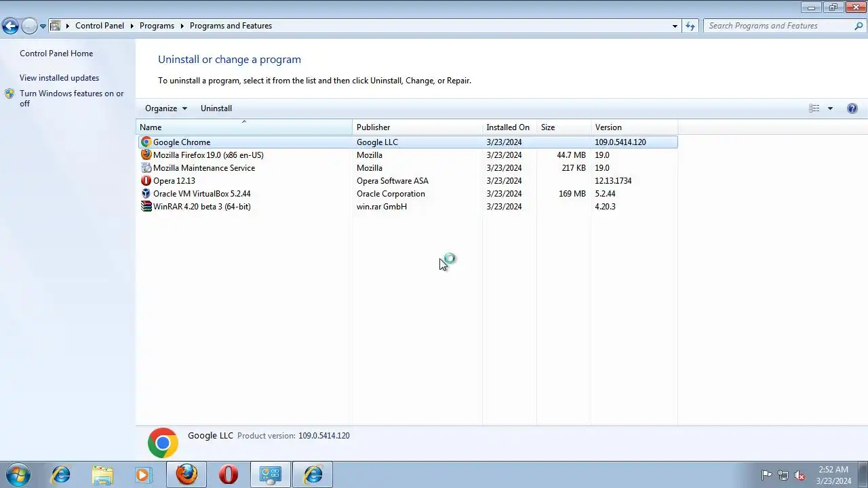Sort by the Installed On column header
This screenshot has height=488, width=868.
pos(509,127)
